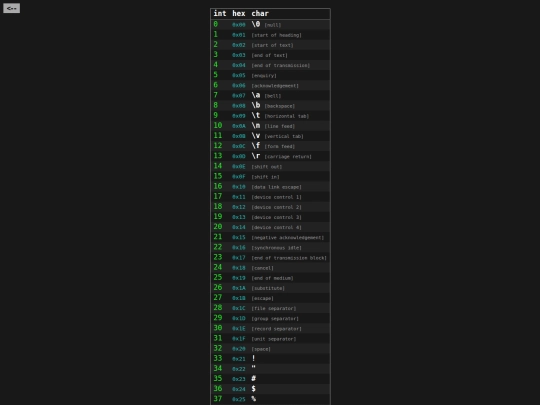Click the [end of text] entry
The width and height of the screenshot is (540, 405).
pos(269,55)
